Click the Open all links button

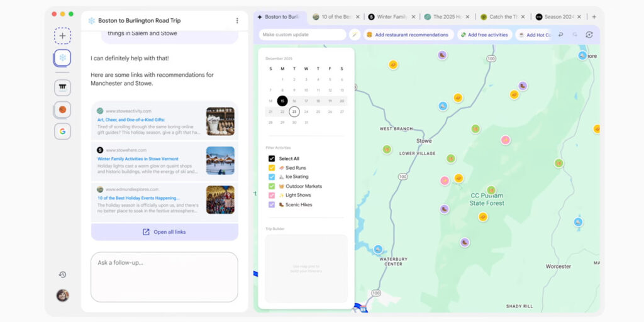coord(164,232)
